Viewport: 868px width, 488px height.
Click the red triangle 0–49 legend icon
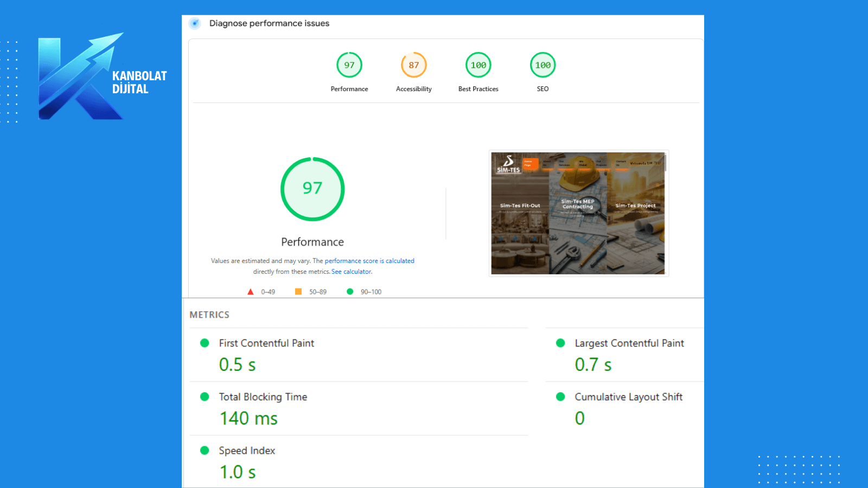[251, 292]
